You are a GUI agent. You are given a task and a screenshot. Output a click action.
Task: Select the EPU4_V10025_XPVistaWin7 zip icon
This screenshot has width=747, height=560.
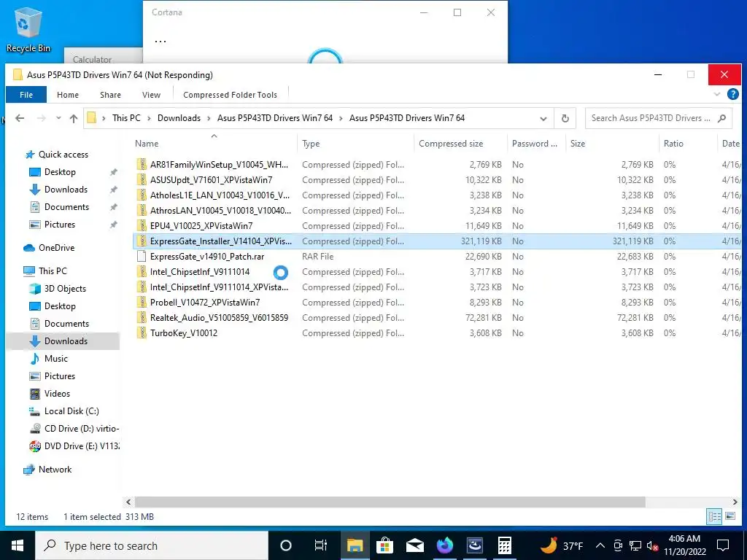pos(142,226)
